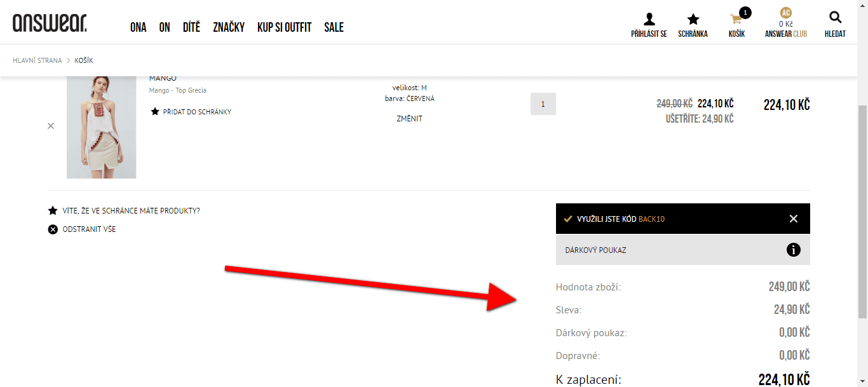Open the ZNAČKY menu
Screen dimensions: 868x387
coord(229,27)
